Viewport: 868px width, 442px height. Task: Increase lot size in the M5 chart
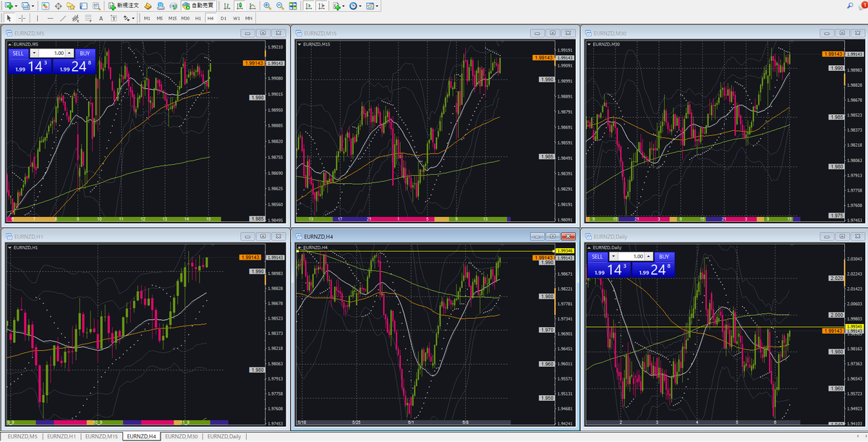click(x=69, y=53)
